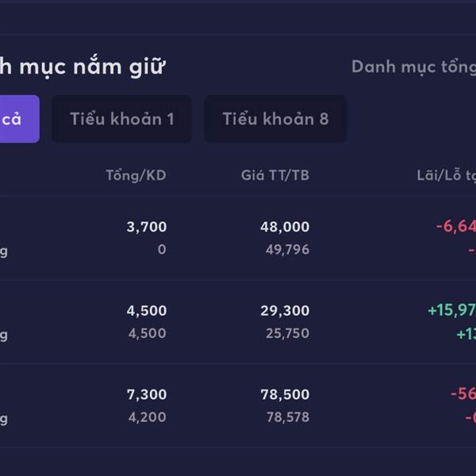Select the 3,700 total quantity cell
The width and height of the screenshot is (476, 476).
146,227
